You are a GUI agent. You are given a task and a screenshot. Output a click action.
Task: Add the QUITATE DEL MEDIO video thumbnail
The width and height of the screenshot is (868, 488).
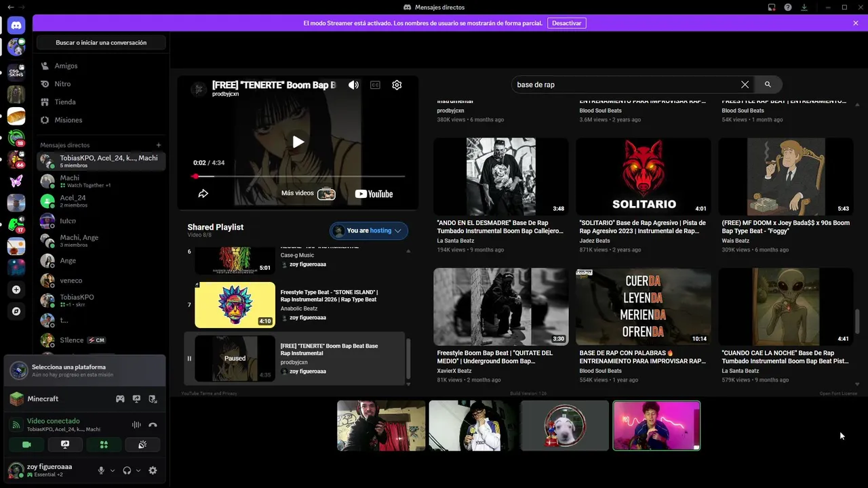pos(501,306)
